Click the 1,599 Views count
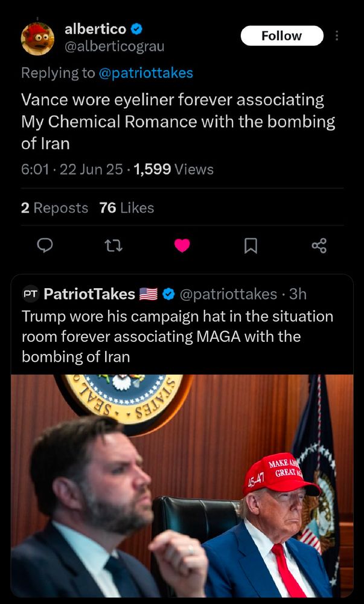Image resolution: width=364 pixels, height=604 pixels. tap(174, 170)
